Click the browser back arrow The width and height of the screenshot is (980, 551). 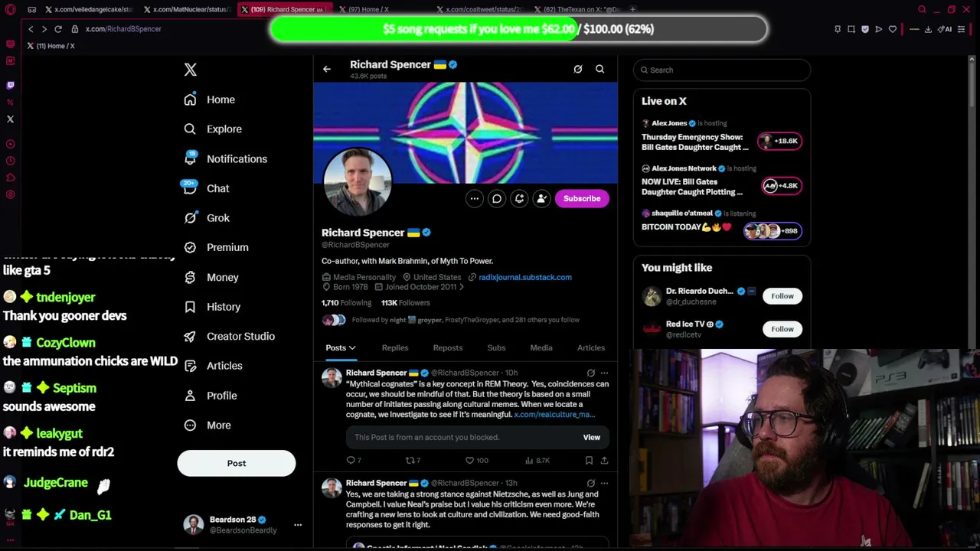(x=31, y=29)
